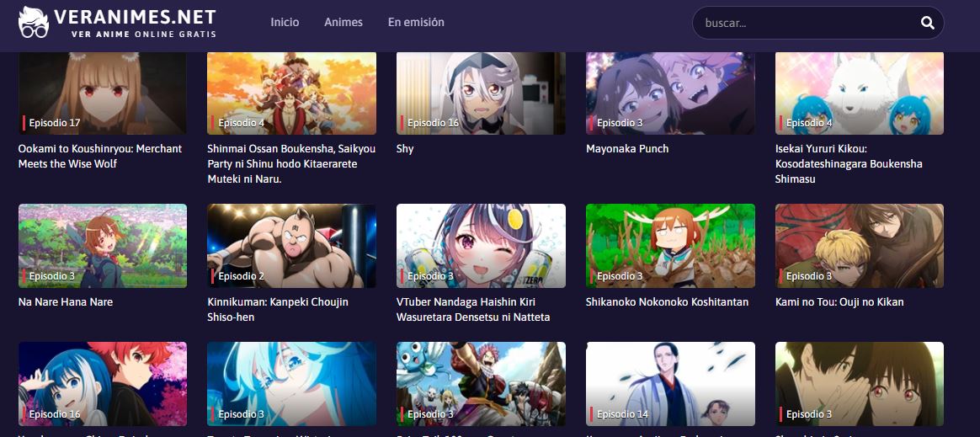
Task: Open Ookami to Koushinryou thumbnail
Action: [x=103, y=93]
